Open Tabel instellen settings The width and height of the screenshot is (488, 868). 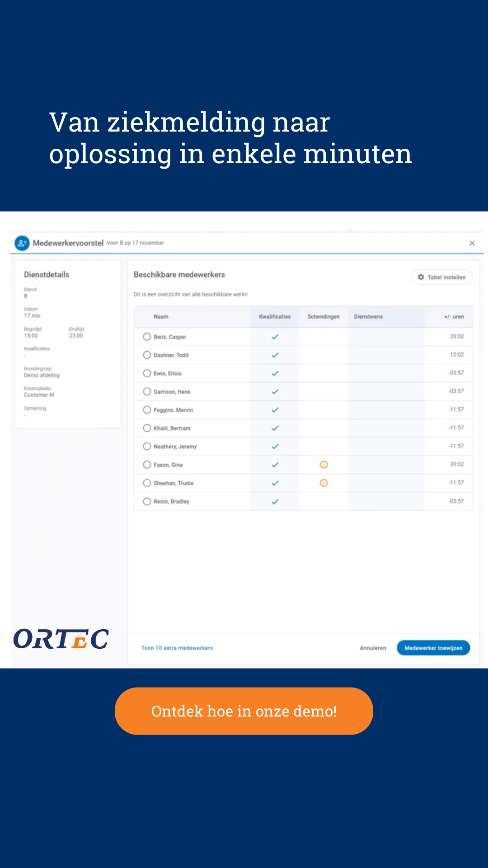442,277
